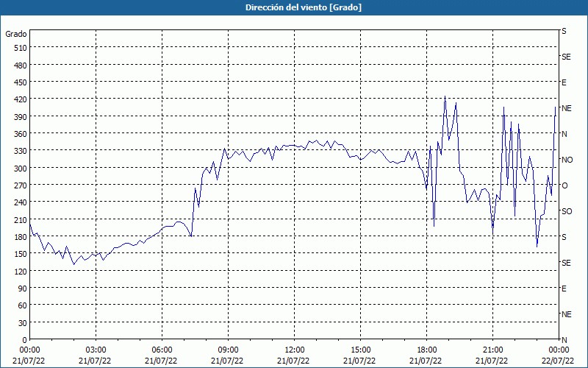Click the 06:00 time label
This screenshot has height=368, width=588.
tap(162, 350)
